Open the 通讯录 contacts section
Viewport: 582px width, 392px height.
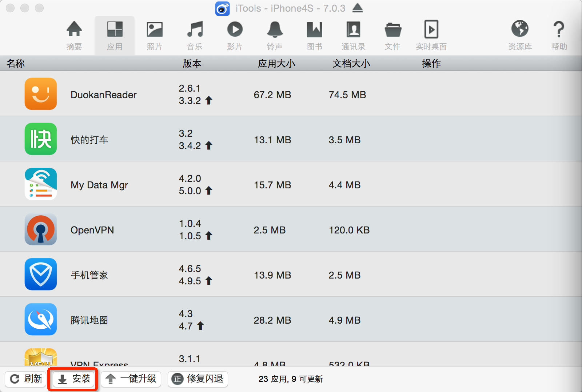[353, 36]
